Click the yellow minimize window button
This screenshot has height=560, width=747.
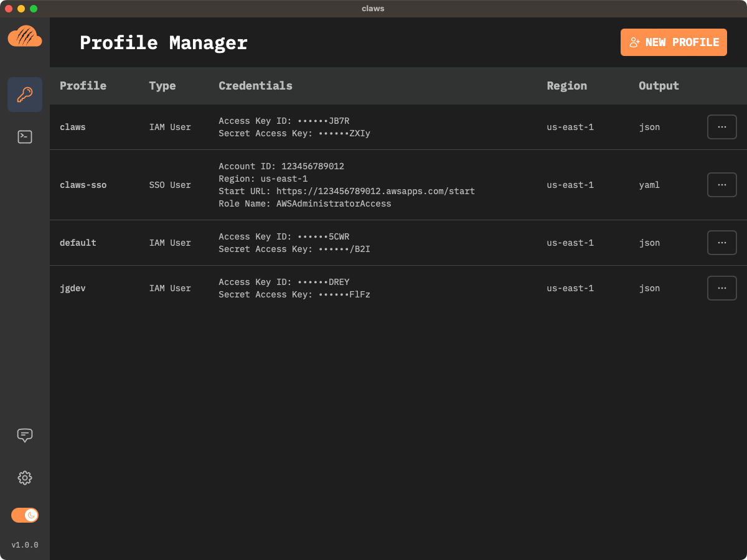[21, 9]
